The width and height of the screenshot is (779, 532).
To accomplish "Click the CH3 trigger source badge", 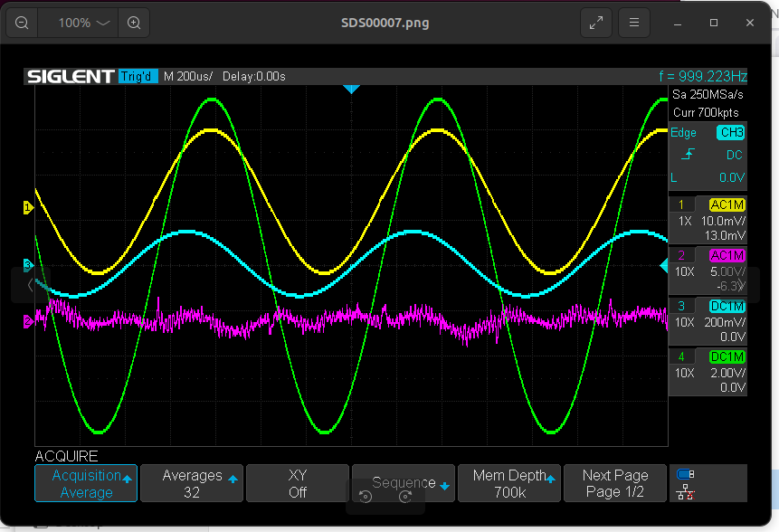I will pos(731,133).
